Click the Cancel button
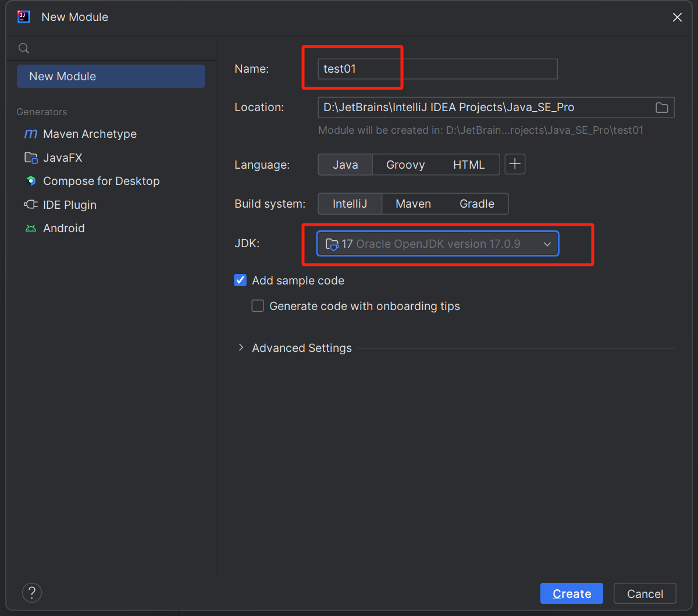The width and height of the screenshot is (698, 616). 645,593
